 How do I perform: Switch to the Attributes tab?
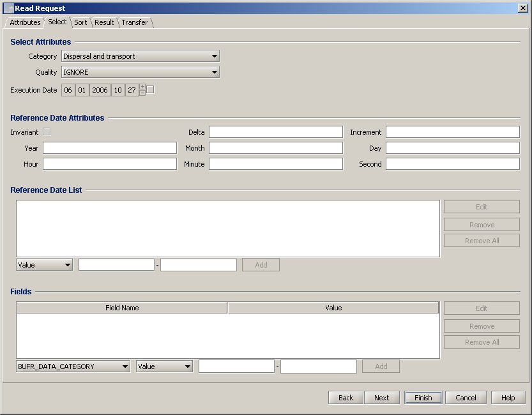[x=25, y=22]
